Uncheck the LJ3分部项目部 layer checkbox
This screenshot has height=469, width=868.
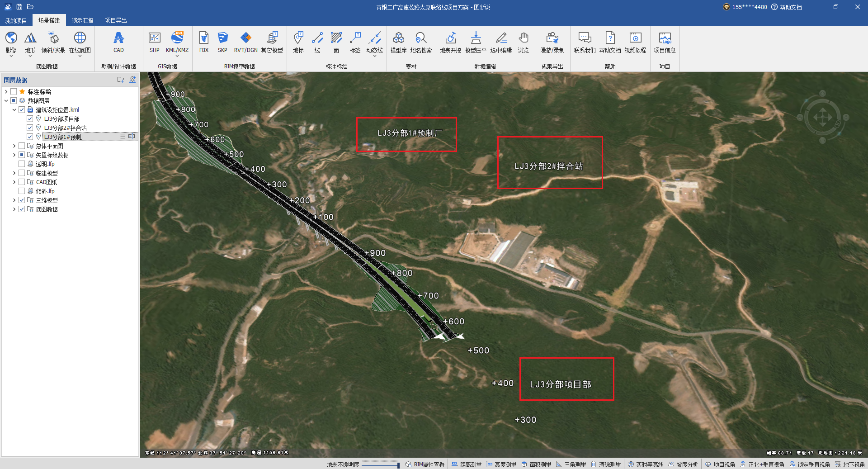[30, 119]
